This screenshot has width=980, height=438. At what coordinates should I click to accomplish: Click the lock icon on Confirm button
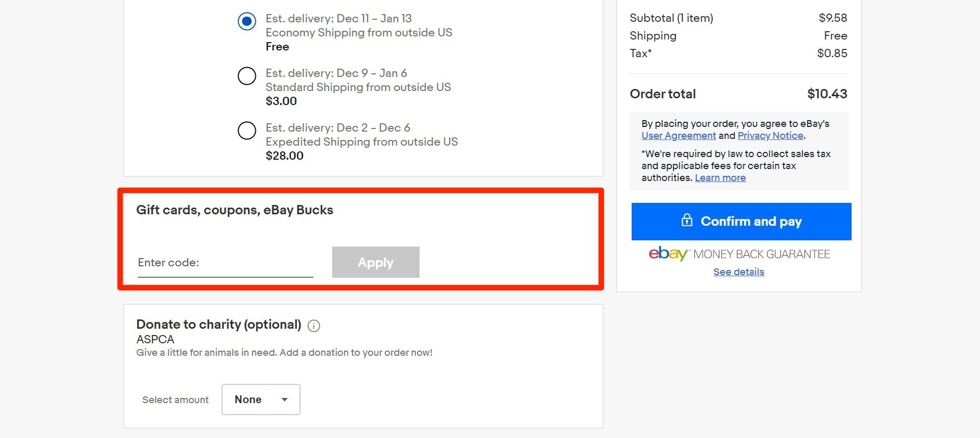687,220
